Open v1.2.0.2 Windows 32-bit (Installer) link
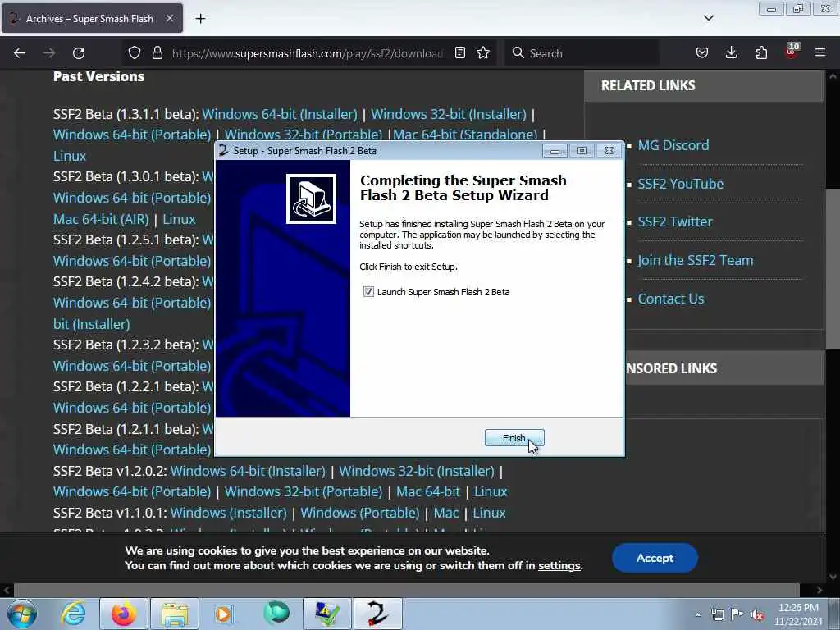Image resolution: width=840 pixels, height=630 pixels. [x=416, y=471]
